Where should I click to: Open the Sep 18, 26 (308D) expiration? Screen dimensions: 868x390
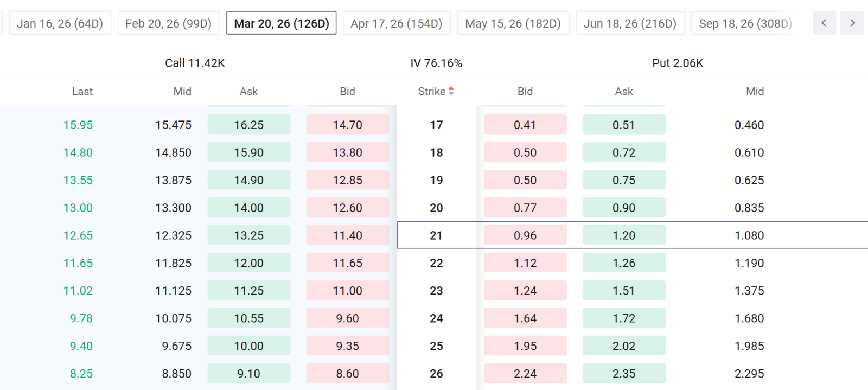click(745, 23)
